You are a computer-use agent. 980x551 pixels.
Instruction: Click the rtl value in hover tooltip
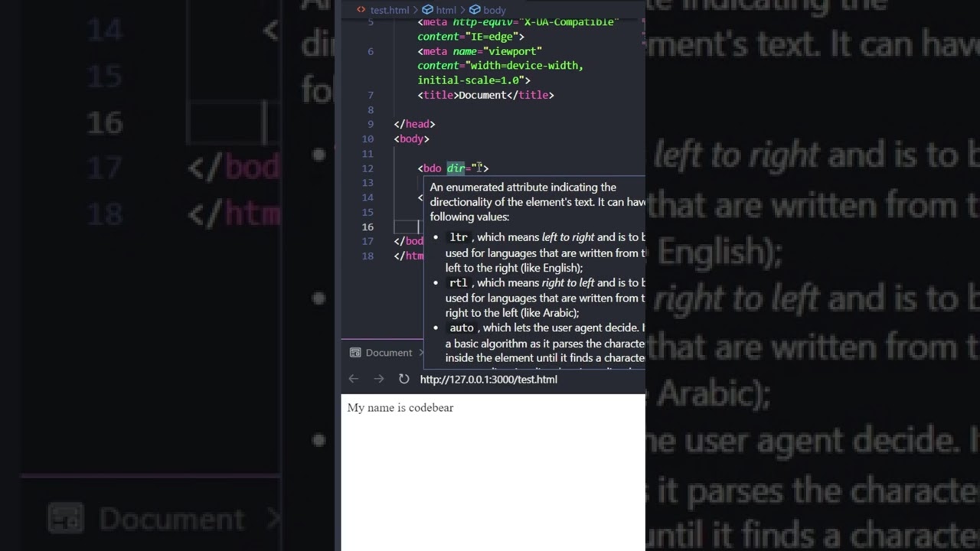tap(459, 282)
